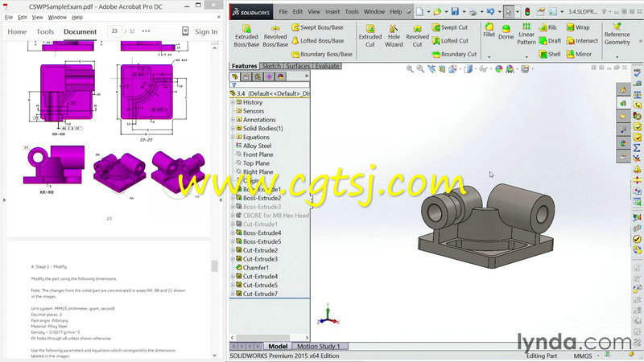Open the Linear Pattern dropdown arrow
The width and height of the screenshot is (644, 362).
526,56
